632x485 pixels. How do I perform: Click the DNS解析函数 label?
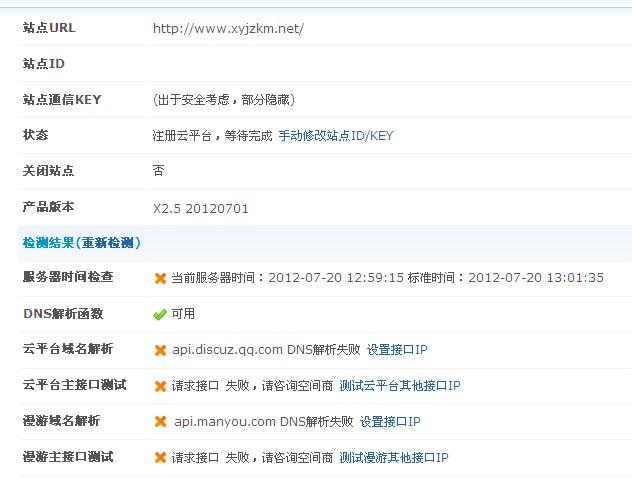[63, 313]
